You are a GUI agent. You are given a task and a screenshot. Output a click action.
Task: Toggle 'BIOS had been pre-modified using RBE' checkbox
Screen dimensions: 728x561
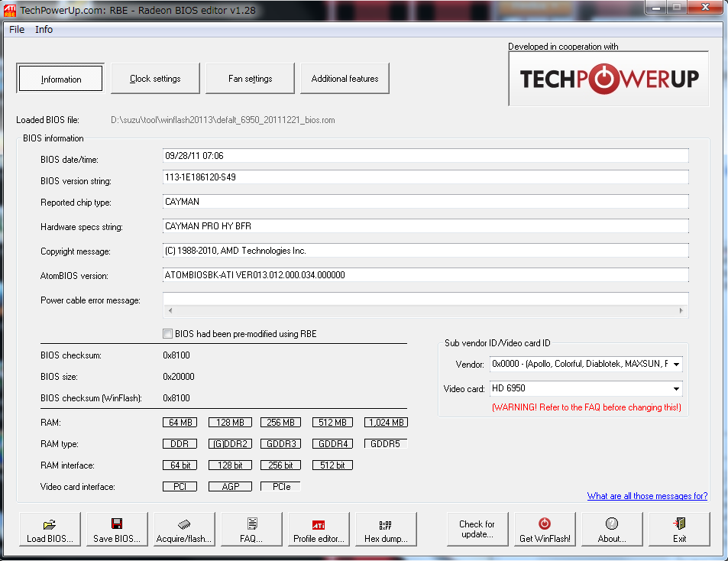pyautogui.click(x=167, y=333)
